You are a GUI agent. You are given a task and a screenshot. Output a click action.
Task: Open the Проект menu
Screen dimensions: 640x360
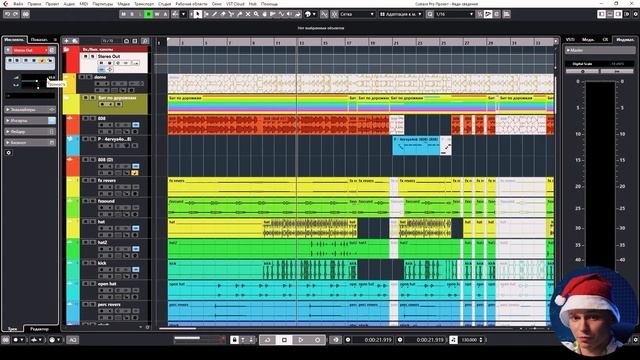pyautogui.click(x=52, y=4)
